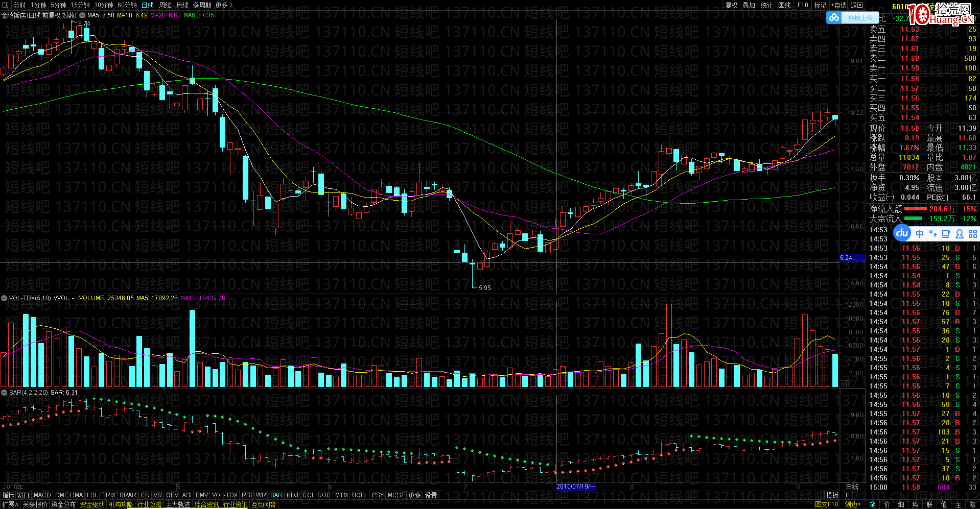Select the TRIX indicator

point(109,495)
